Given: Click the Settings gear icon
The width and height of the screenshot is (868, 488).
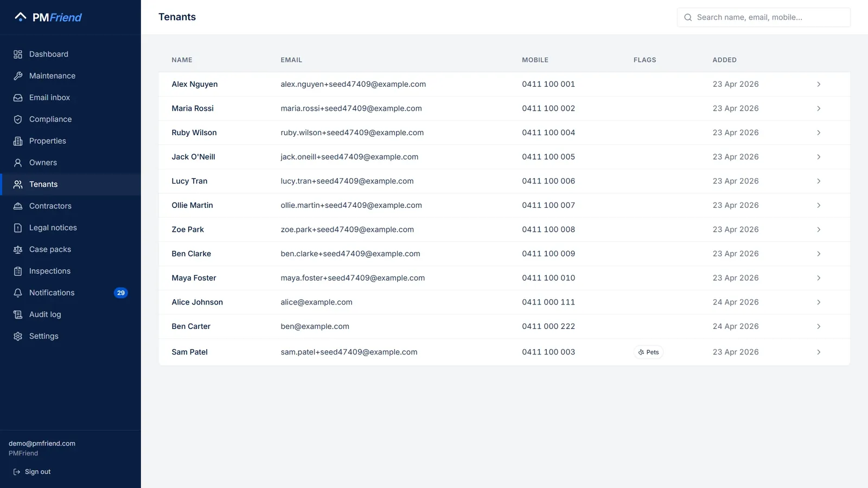Looking at the screenshot, I should pyautogui.click(x=18, y=337).
